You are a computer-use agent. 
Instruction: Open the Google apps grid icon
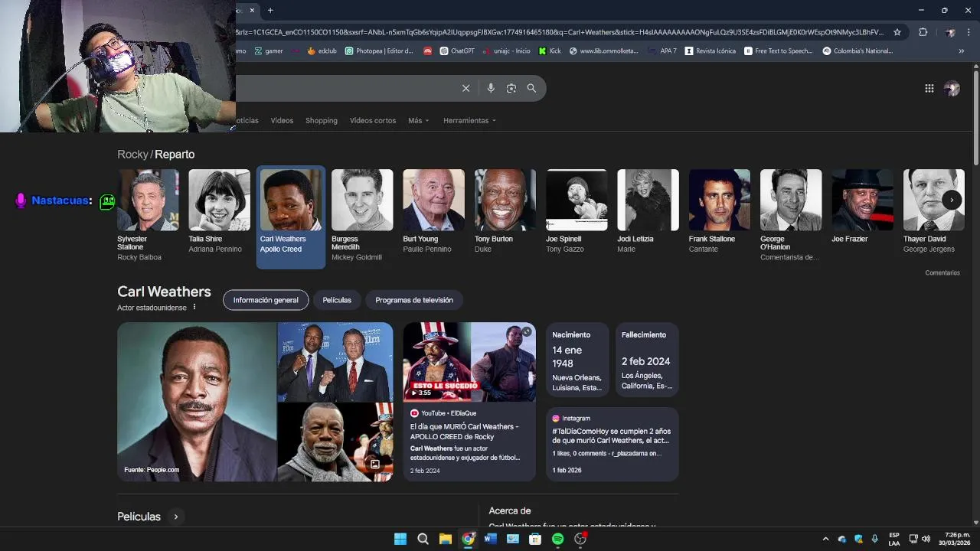[929, 88]
